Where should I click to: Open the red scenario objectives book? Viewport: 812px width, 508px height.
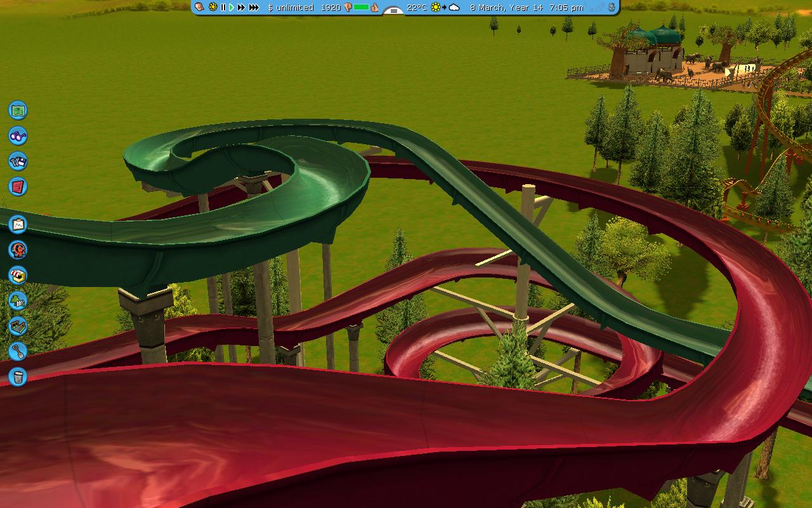(18, 186)
